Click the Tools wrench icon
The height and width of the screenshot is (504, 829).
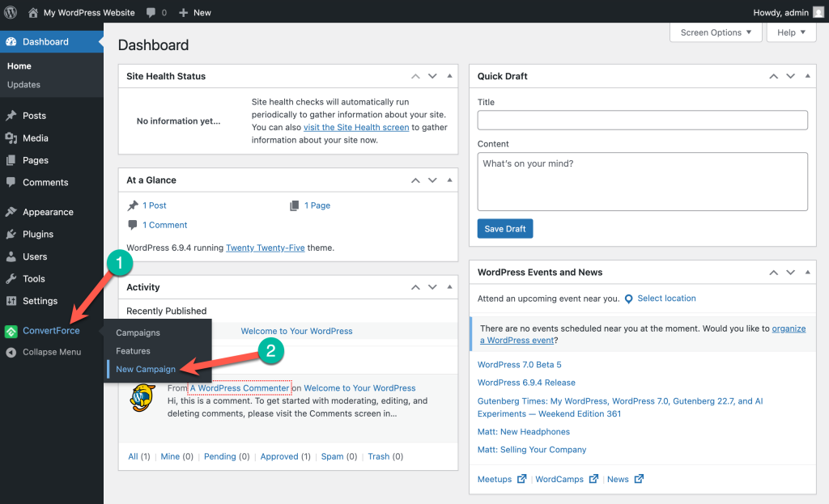tap(11, 278)
